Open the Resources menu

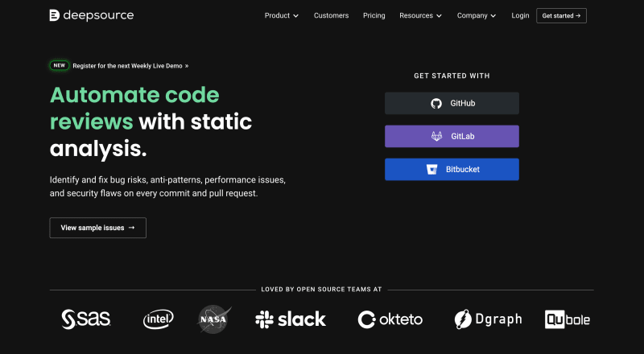pos(420,15)
